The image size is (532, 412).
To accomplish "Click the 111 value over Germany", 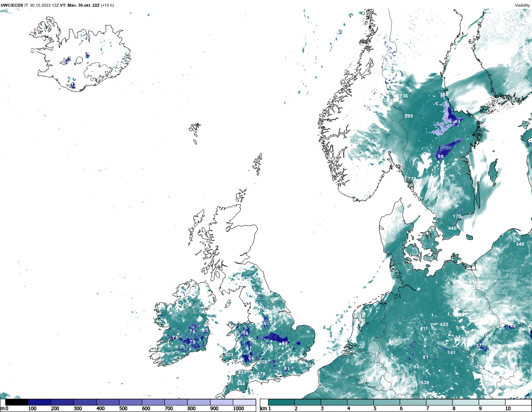I will click(x=424, y=328).
